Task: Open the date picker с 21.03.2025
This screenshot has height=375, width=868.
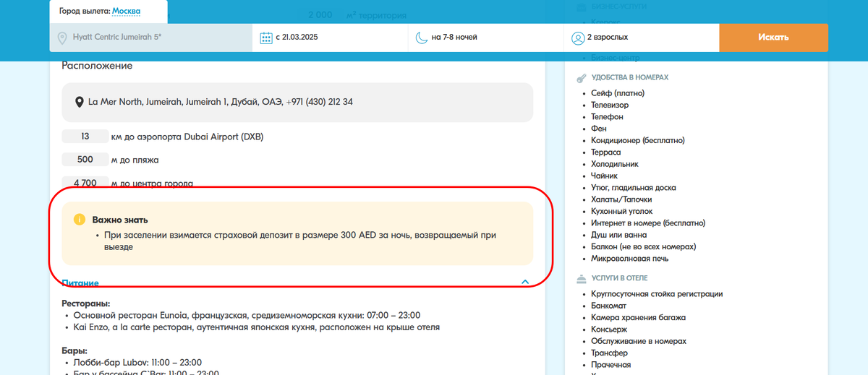Action: (x=331, y=38)
